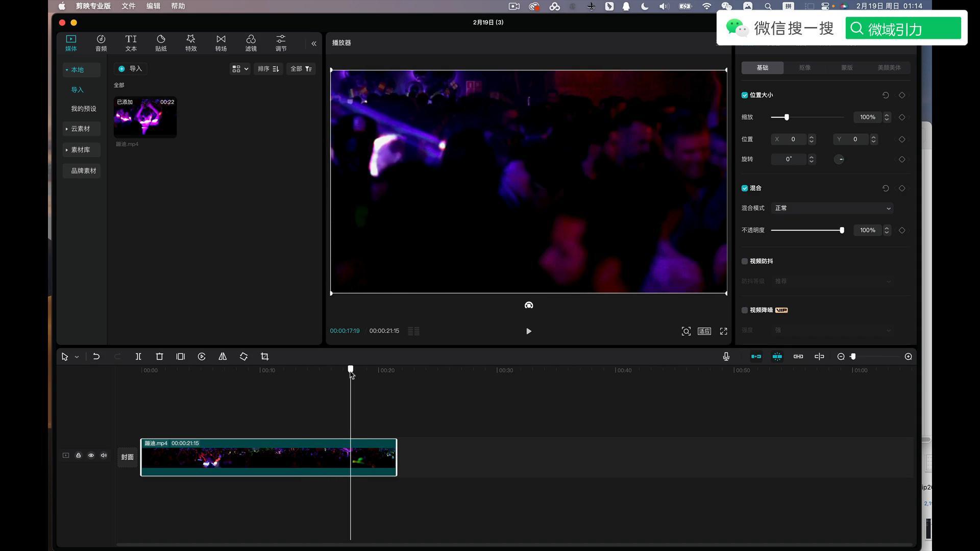Enable the 视频降噪 denoise checkbox
The width and height of the screenshot is (980, 551).
[x=745, y=310]
